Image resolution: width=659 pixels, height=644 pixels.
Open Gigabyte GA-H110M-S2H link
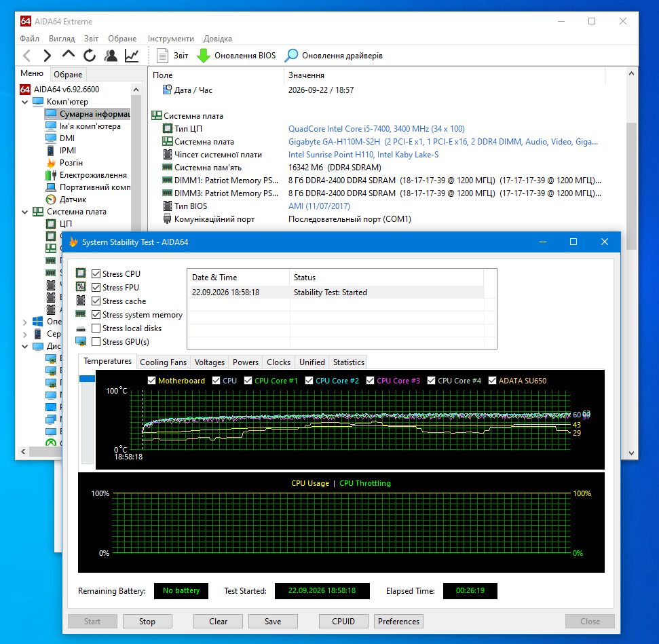(443, 142)
